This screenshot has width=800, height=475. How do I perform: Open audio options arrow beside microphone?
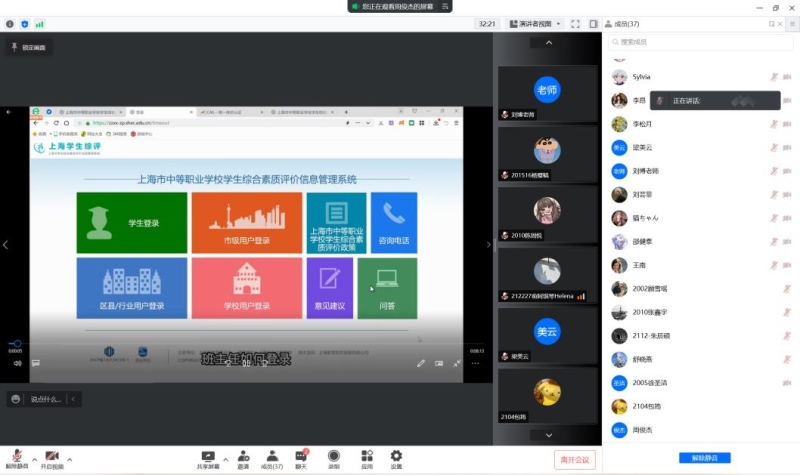[x=34, y=460]
